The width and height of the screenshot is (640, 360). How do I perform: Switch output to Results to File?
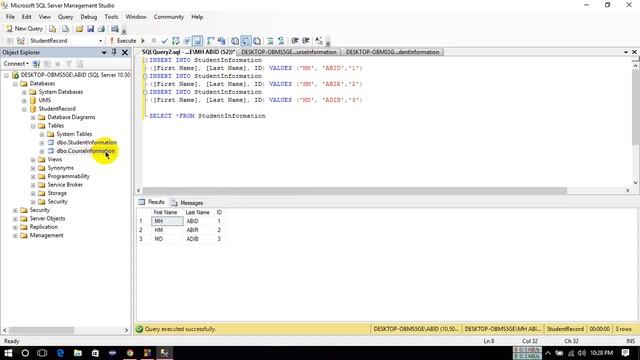click(257, 41)
